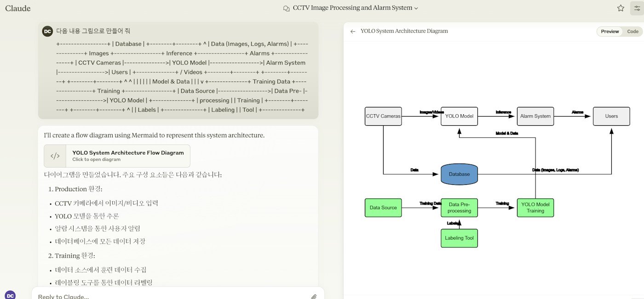Click the '데이터 소스에서 훈련 데이터 수집' bullet
The height and width of the screenshot is (299, 644).
(101, 270)
